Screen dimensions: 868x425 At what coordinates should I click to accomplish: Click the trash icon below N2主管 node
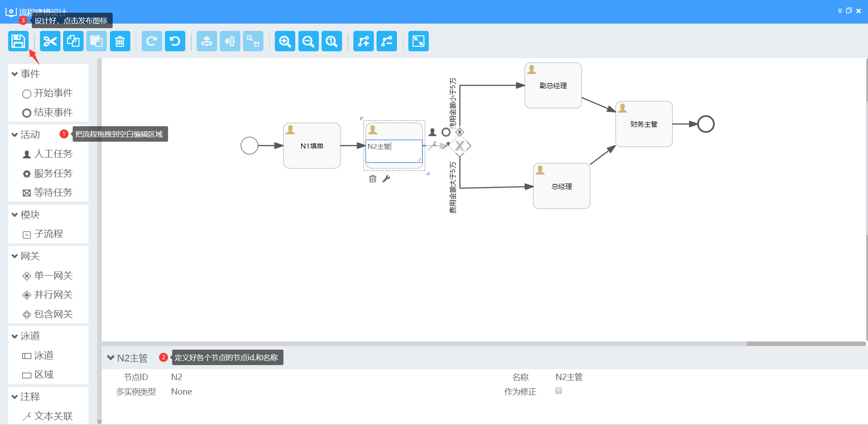373,179
